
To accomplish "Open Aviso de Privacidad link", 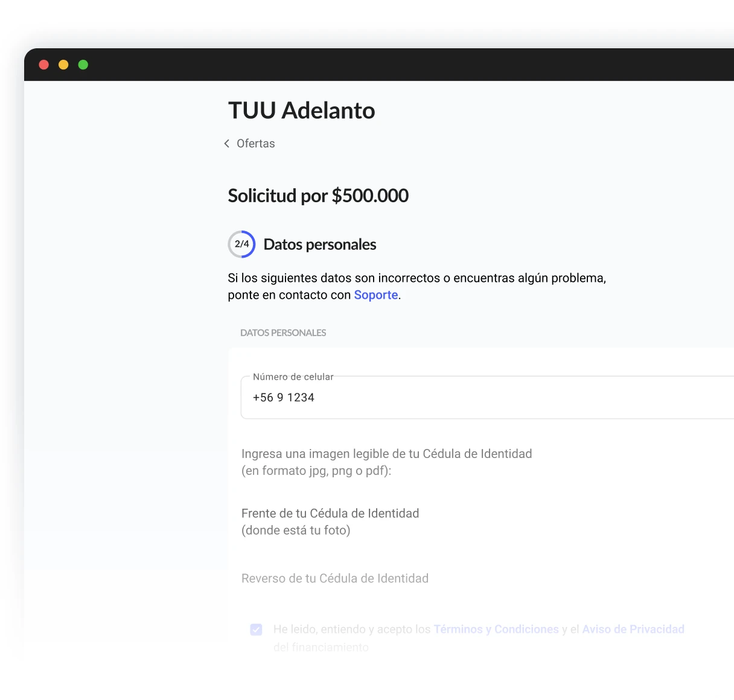I will point(633,629).
